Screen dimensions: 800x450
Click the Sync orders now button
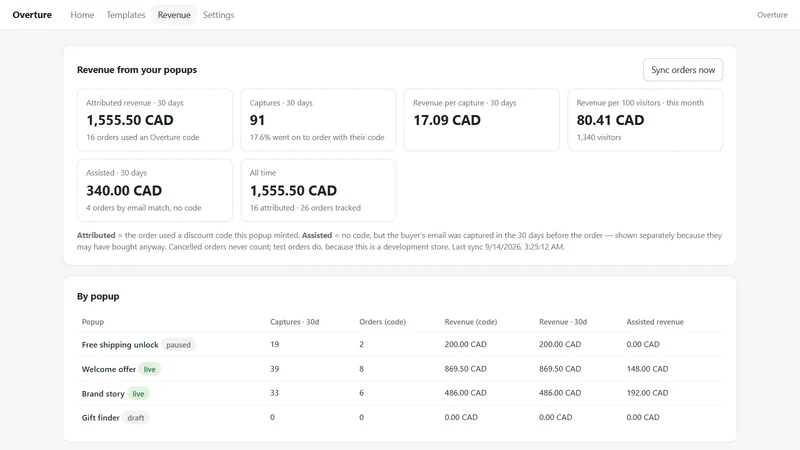[x=683, y=70]
